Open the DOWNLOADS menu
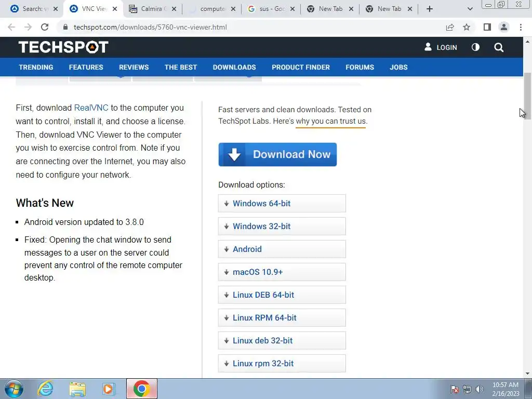 tap(234, 67)
